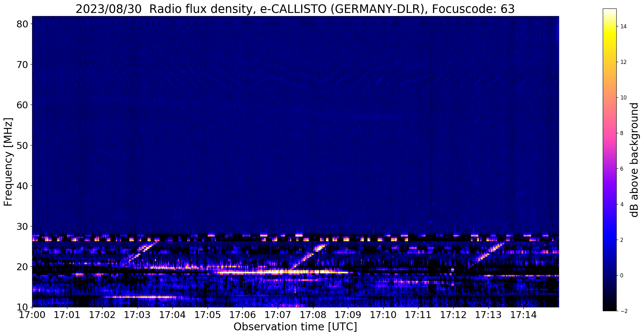Click the colorbar tick value 0

pyautogui.click(x=622, y=276)
